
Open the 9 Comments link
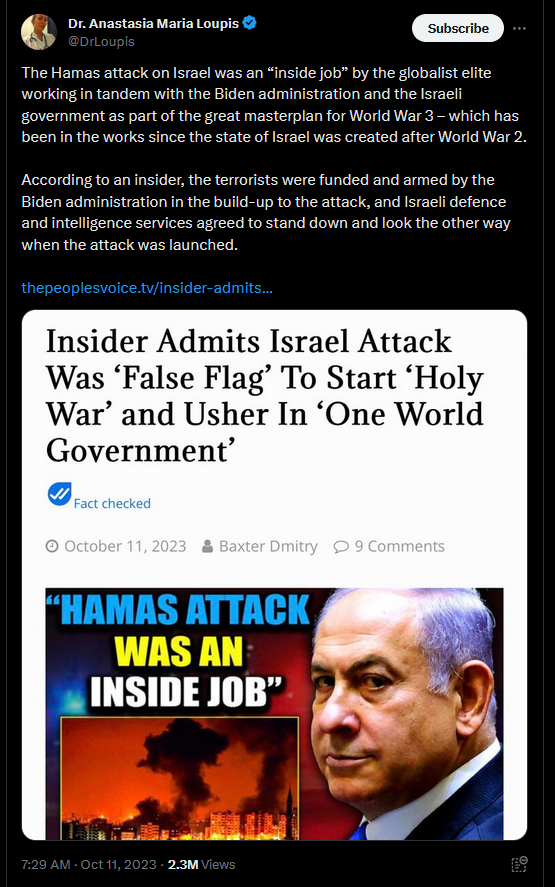399,546
